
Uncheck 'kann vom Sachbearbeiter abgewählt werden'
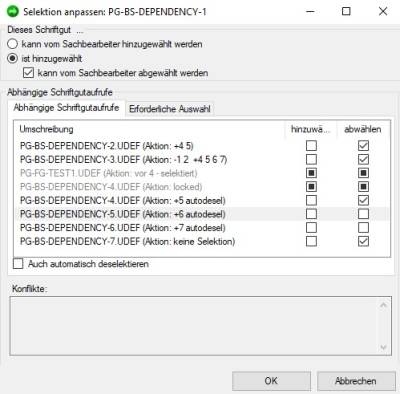(28, 73)
